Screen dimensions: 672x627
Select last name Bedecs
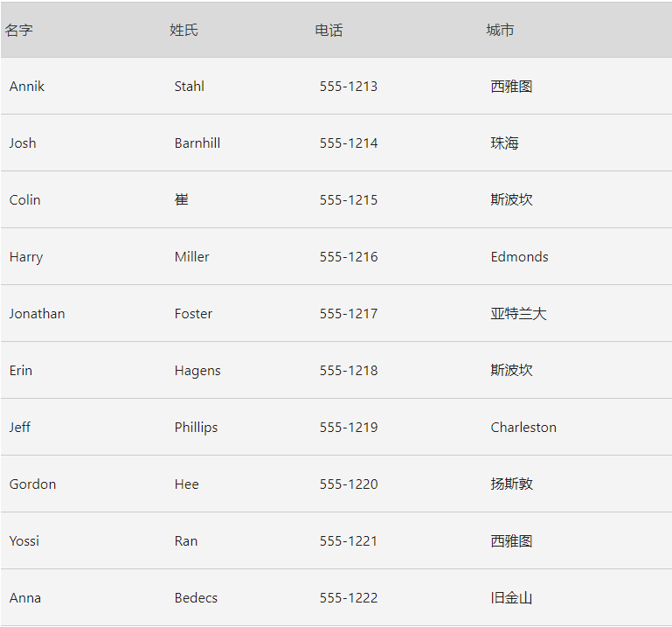click(196, 598)
